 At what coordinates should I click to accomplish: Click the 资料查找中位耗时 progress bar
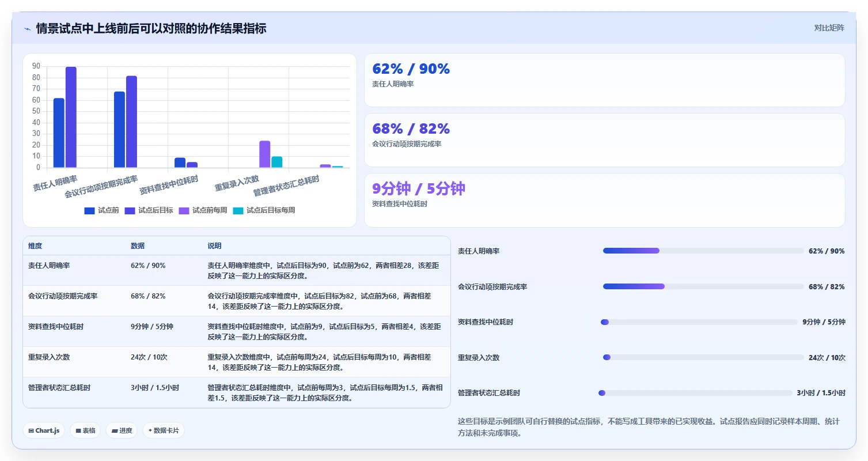699,322
